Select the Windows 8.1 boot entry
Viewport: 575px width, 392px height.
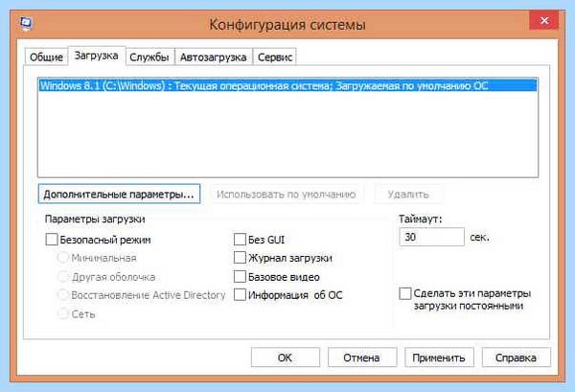point(287,86)
